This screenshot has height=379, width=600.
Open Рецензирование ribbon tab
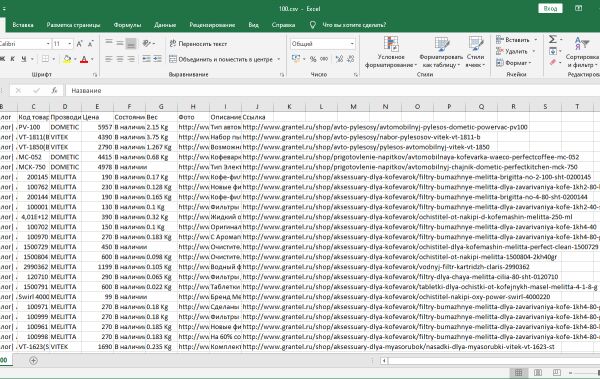pyautogui.click(x=212, y=25)
